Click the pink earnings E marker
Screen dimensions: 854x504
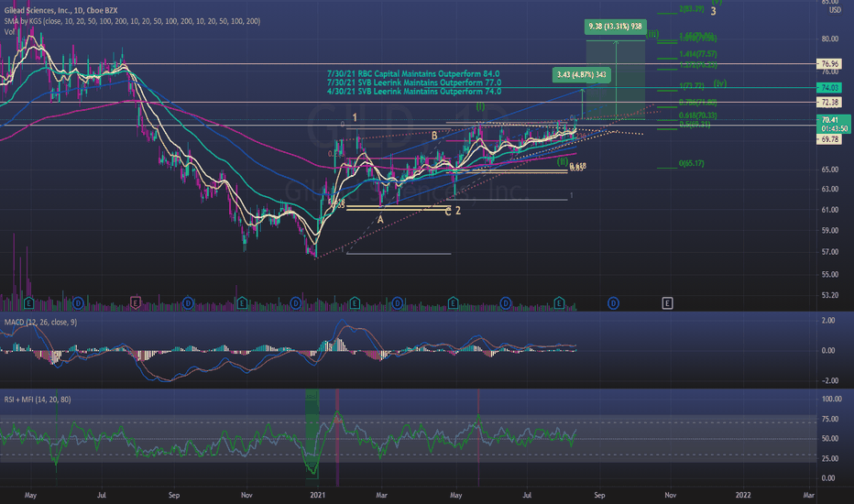point(135,303)
